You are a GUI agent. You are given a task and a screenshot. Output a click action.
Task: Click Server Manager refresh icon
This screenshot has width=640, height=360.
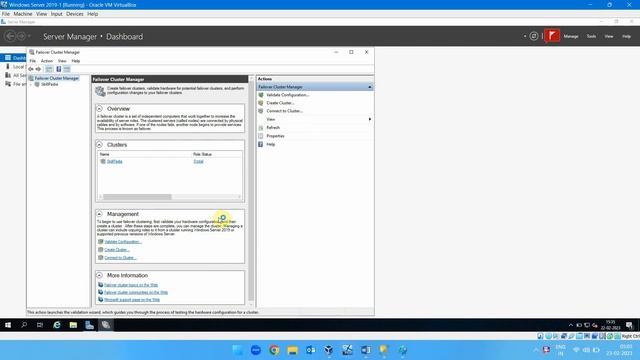pos(533,36)
